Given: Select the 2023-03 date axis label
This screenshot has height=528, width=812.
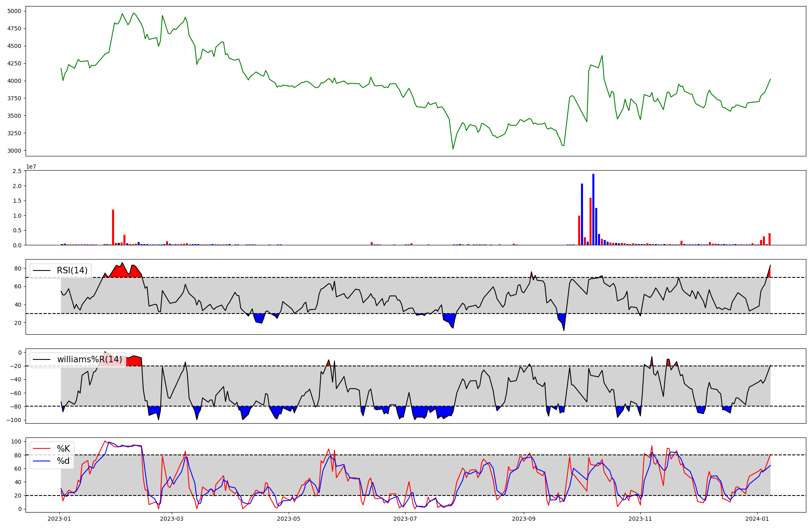Looking at the screenshot, I should click(172, 519).
